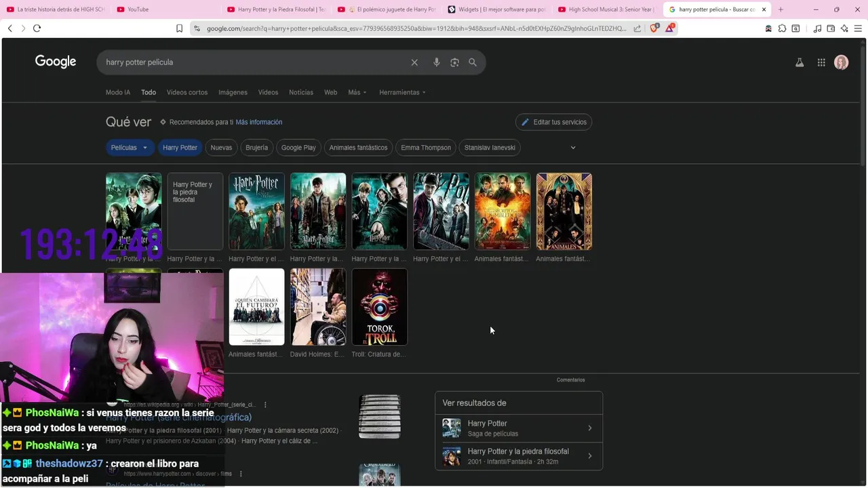The width and height of the screenshot is (868, 488).
Task: Open three-dot menu of harrypotter.com result
Action: pos(241,474)
